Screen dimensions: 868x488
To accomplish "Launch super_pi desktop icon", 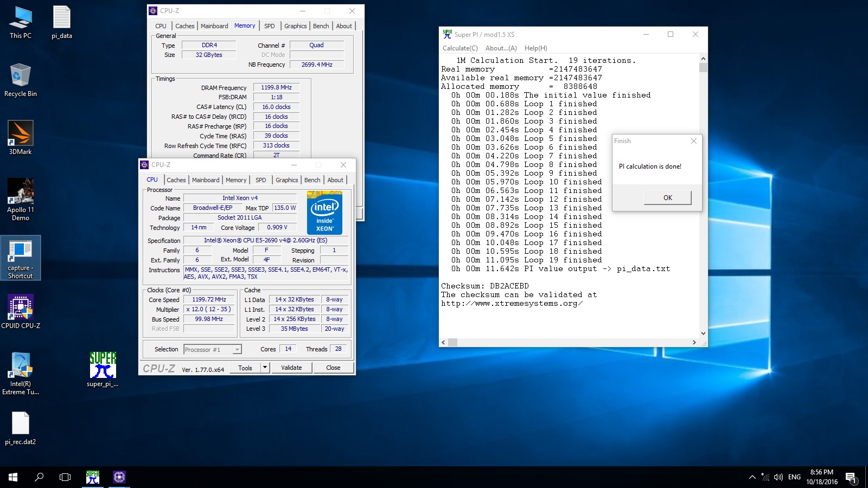I will coord(103,370).
